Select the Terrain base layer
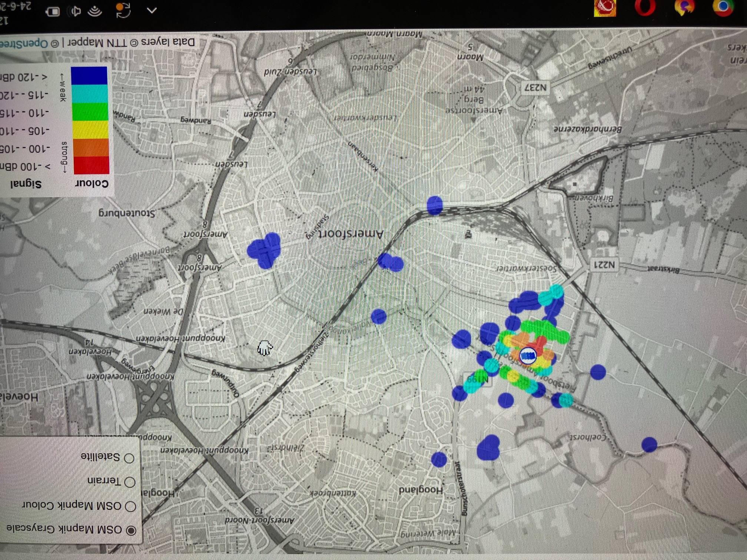This screenshot has width=747, height=560. point(130,482)
